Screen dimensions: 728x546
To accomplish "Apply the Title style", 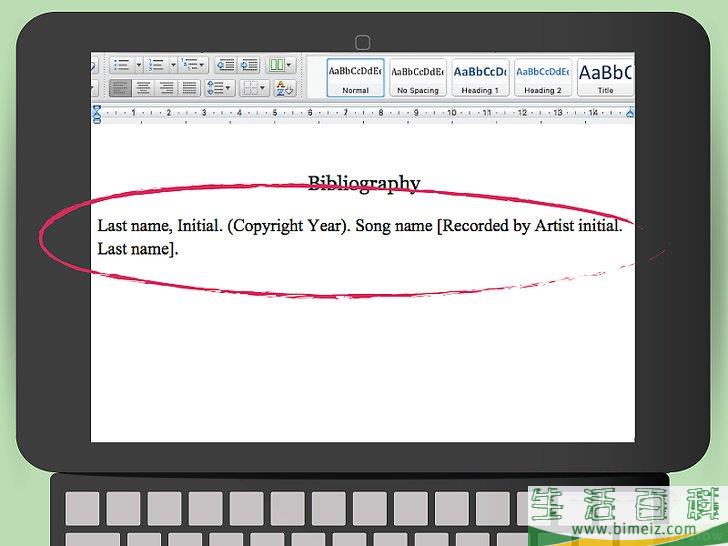I will click(x=605, y=77).
